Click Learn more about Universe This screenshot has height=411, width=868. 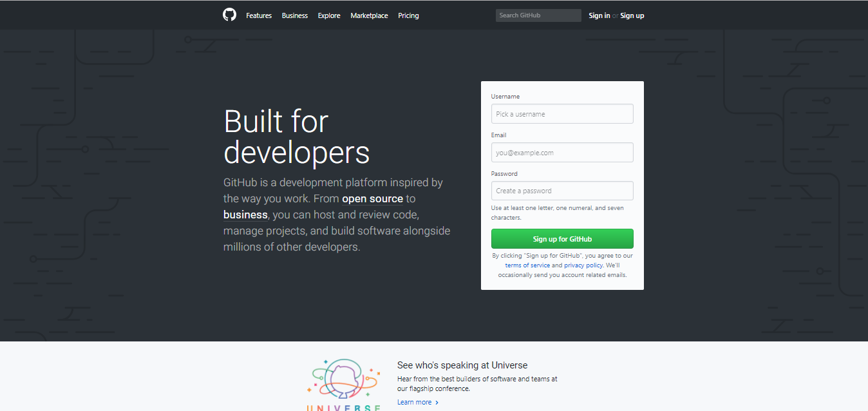414,401
